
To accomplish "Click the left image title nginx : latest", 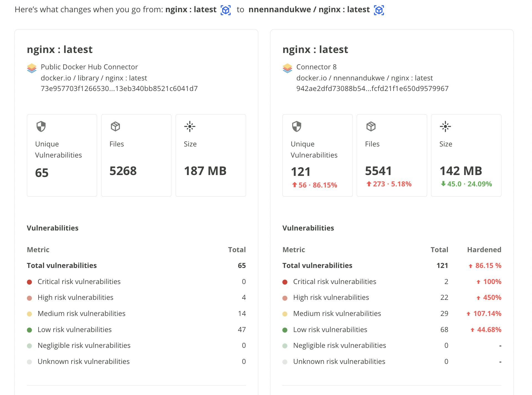I will [60, 49].
